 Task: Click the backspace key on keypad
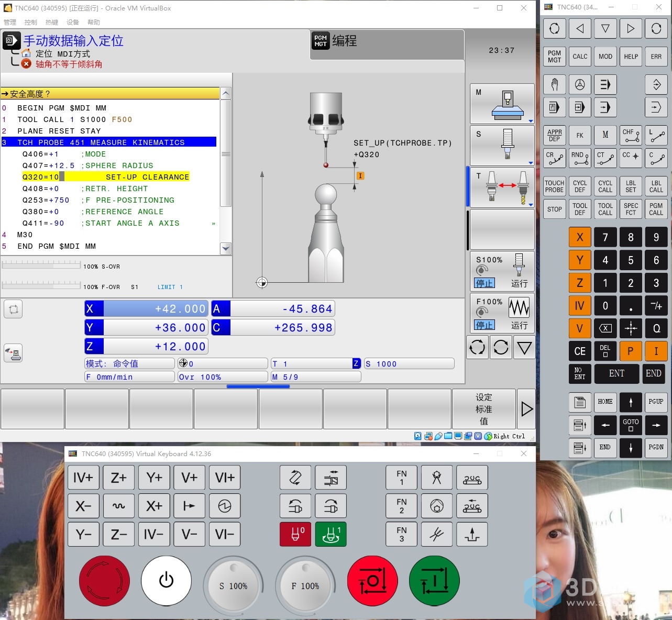pyautogui.click(x=605, y=328)
